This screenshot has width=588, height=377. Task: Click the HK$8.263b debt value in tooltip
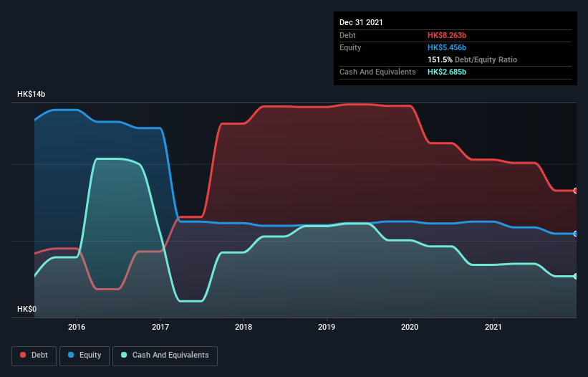[447, 35]
